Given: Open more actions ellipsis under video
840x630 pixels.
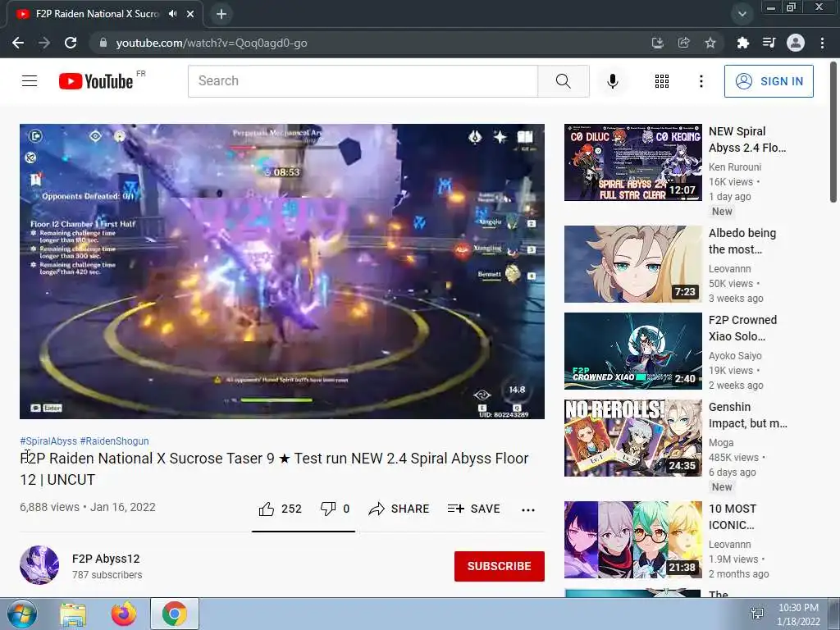Looking at the screenshot, I should pyautogui.click(x=528, y=510).
